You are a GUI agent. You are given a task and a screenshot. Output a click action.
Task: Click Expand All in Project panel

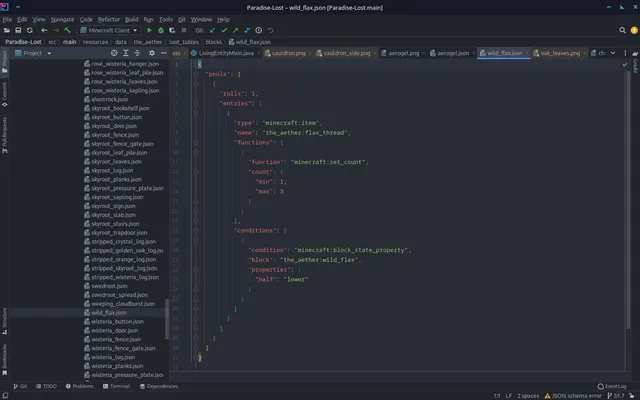[126, 53]
